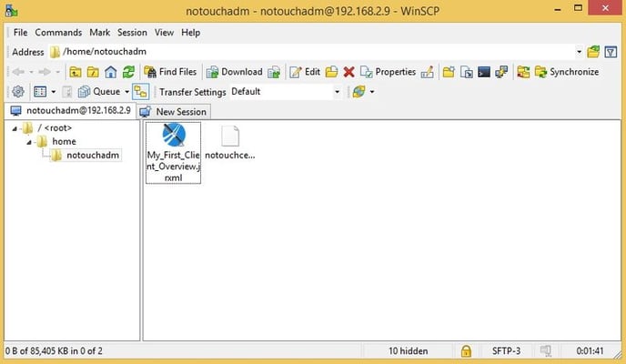Collapse the / <root> tree node
This screenshot has height=364, width=626.
tap(15, 128)
